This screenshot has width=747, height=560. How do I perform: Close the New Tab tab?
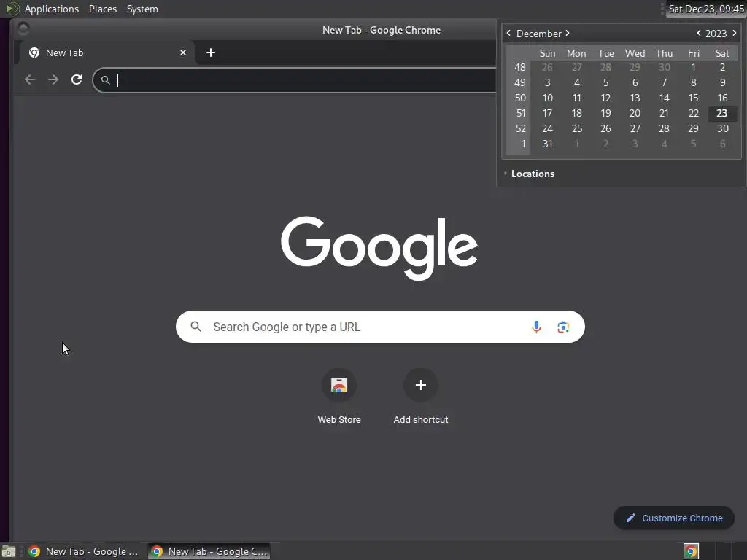(x=183, y=52)
